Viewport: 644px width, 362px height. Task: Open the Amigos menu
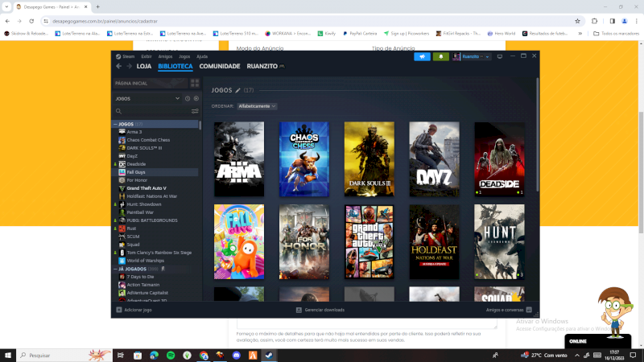click(165, 57)
